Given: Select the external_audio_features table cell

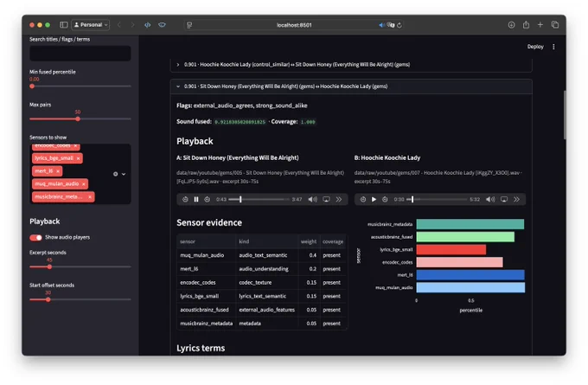Looking at the screenshot, I should 266,310.
